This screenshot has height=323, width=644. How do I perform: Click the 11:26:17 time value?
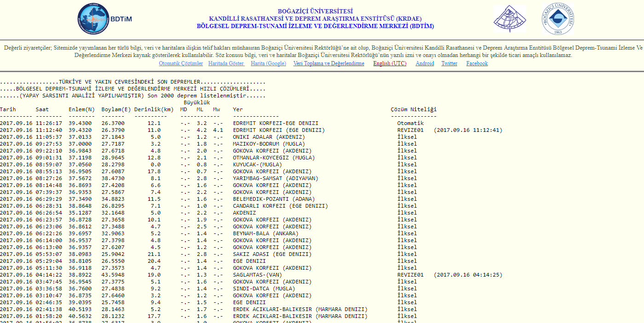(49, 123)
